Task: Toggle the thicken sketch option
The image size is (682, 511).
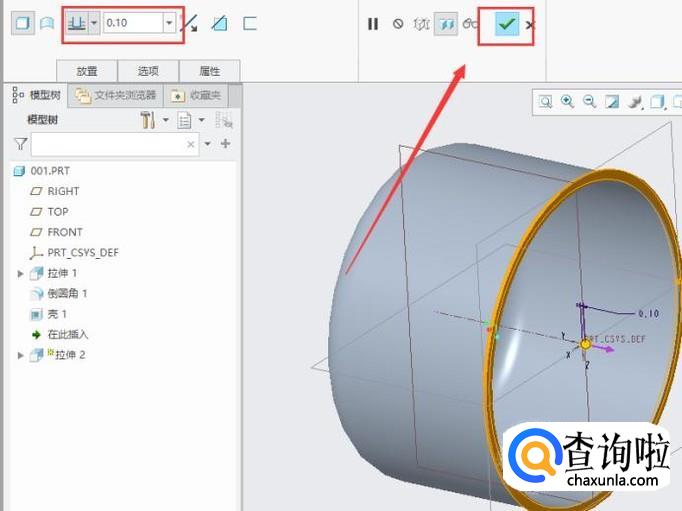Action: coord(250,23)
